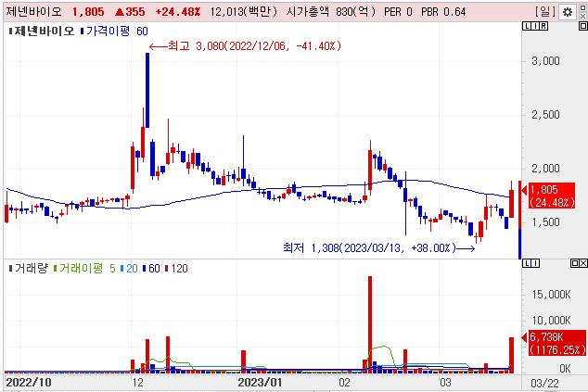The height and width of the screenshot is (392, 588).
Task: Click 시가총액 830(억) market cap text
Action: tap(331, 12)
